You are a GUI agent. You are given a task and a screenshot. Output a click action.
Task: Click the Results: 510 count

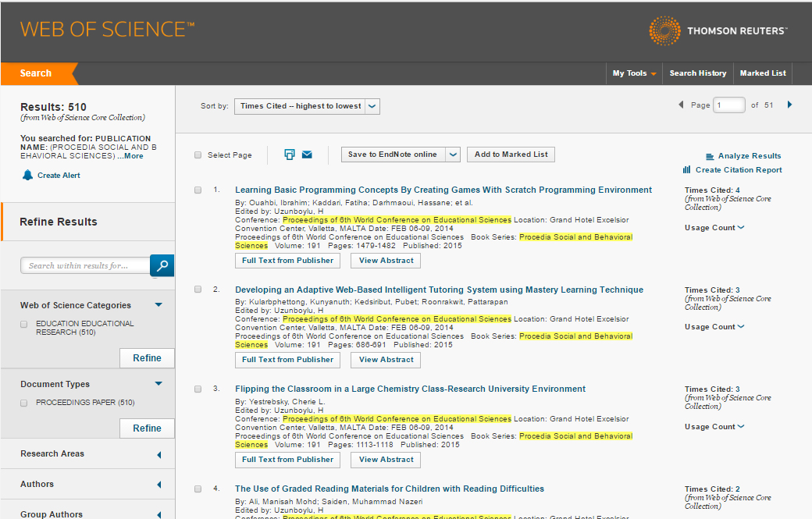[53, 107]
